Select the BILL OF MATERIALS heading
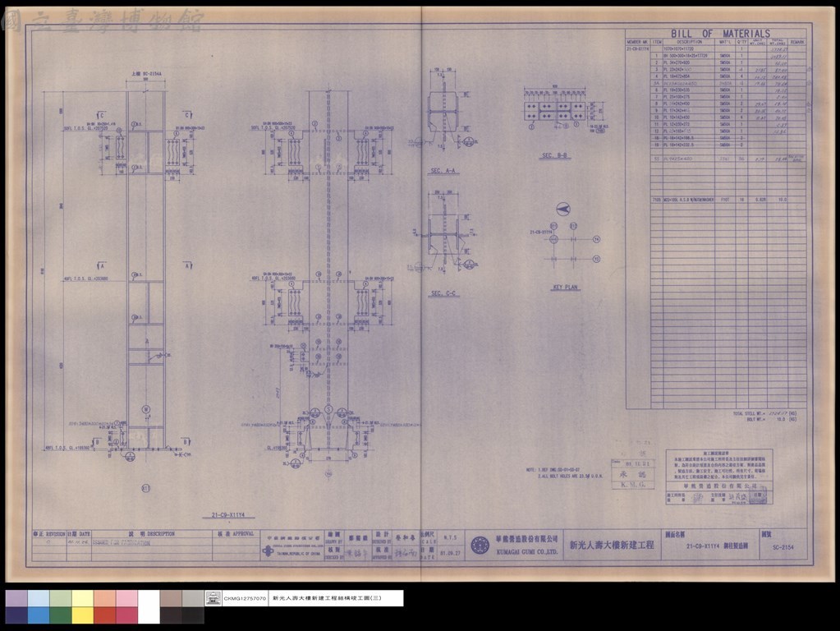 coord(720,33)
